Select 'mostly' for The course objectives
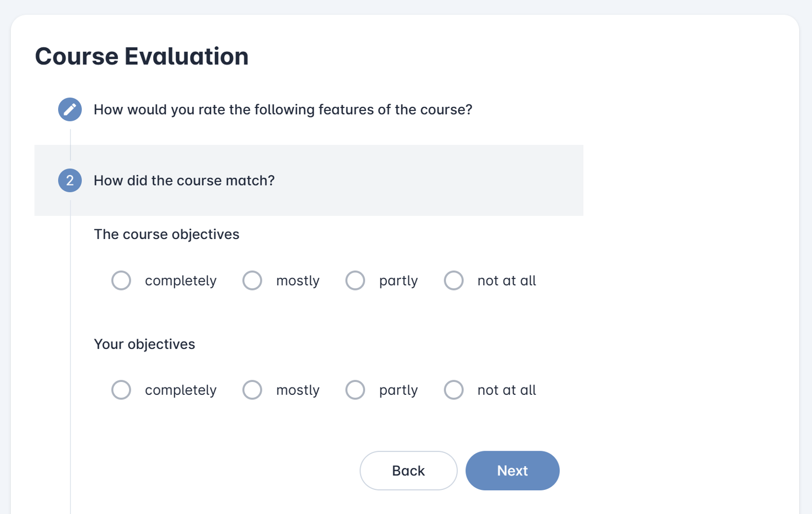812x514 pixels. point(252,281)
